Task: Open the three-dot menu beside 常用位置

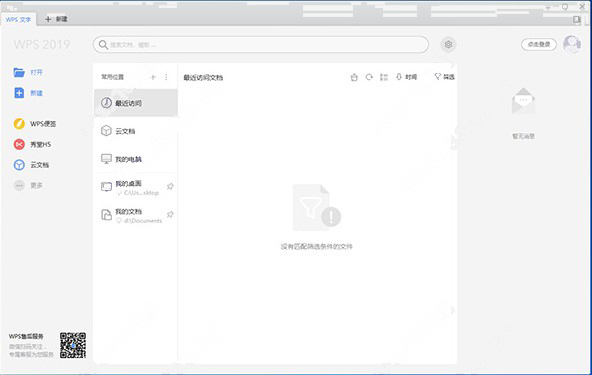Action: click(x=166, y=77)
